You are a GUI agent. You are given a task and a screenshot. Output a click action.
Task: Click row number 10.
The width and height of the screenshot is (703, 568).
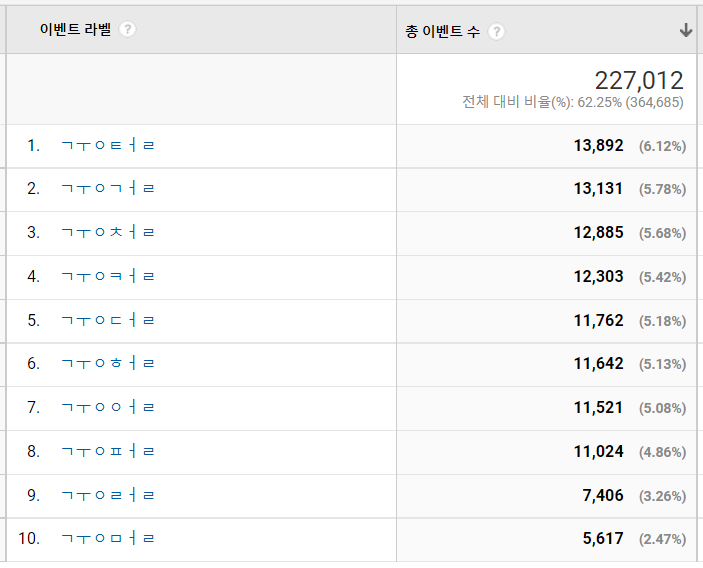(29, 538)
